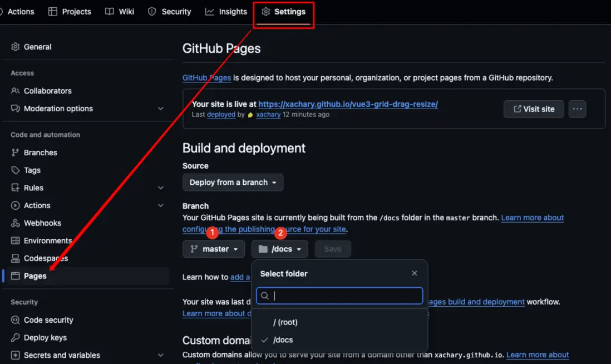Open the master branch dropdown

(214, 249)
